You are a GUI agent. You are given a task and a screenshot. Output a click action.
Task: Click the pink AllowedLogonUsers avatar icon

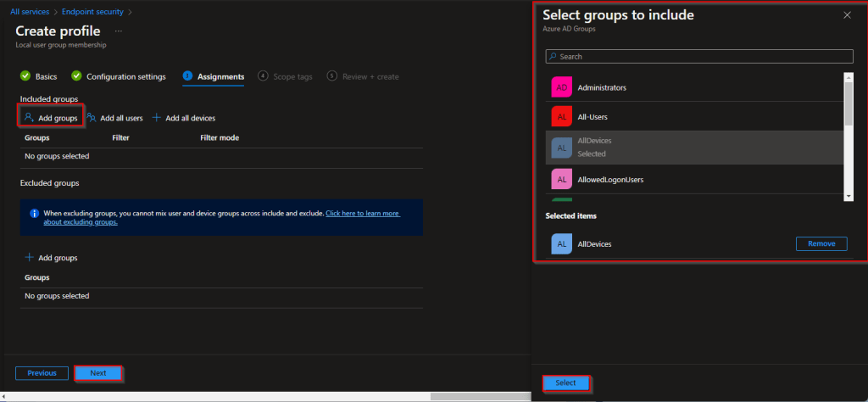tap(561, 180)
